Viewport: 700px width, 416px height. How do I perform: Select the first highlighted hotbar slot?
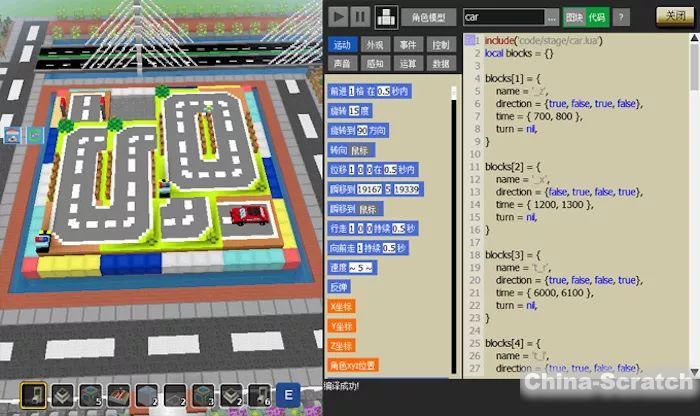pyautogui.click(x=33, y=394)
